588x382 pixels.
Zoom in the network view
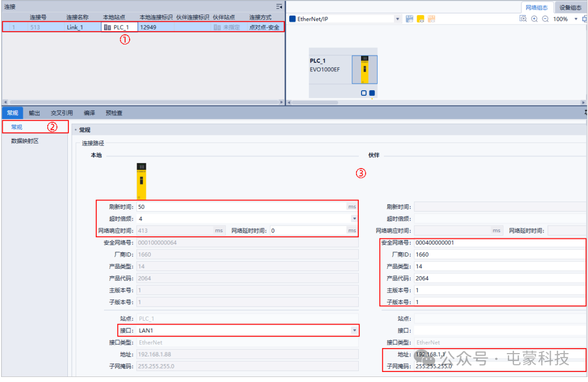click(x=535, y=19)
